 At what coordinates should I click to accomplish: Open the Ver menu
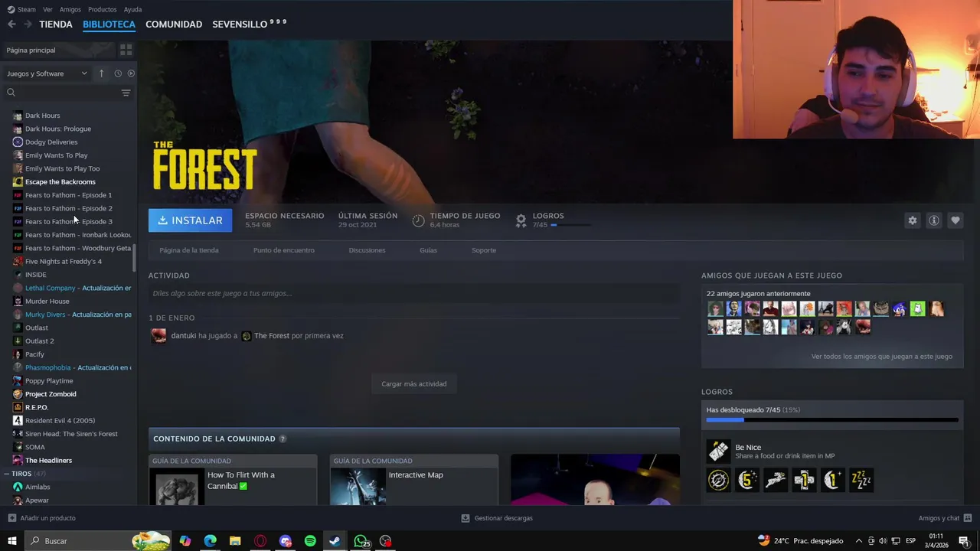coord(47,9)
